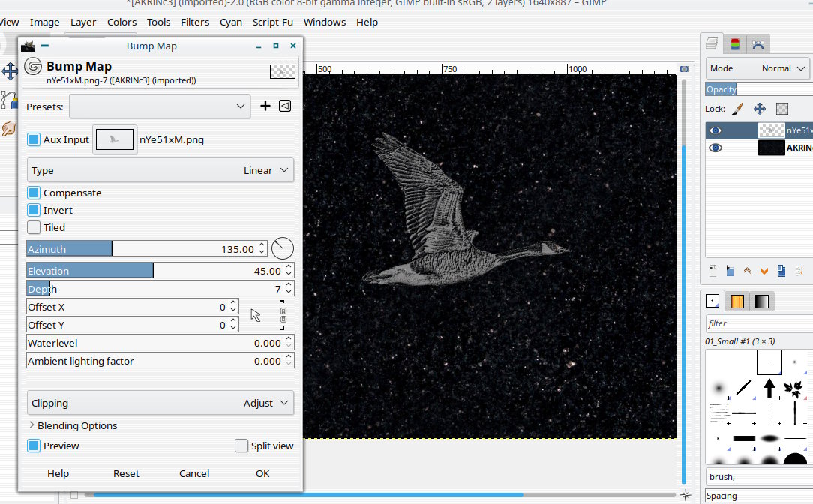Open the presets menu arrow icon
This screenshot has height=504, width=813.
coord(285,106)
